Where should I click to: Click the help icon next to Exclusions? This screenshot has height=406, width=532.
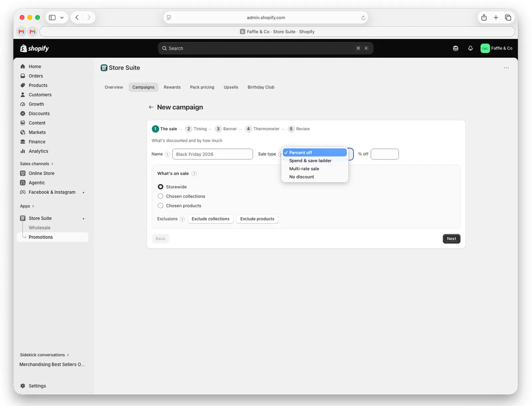click(182, 219)
